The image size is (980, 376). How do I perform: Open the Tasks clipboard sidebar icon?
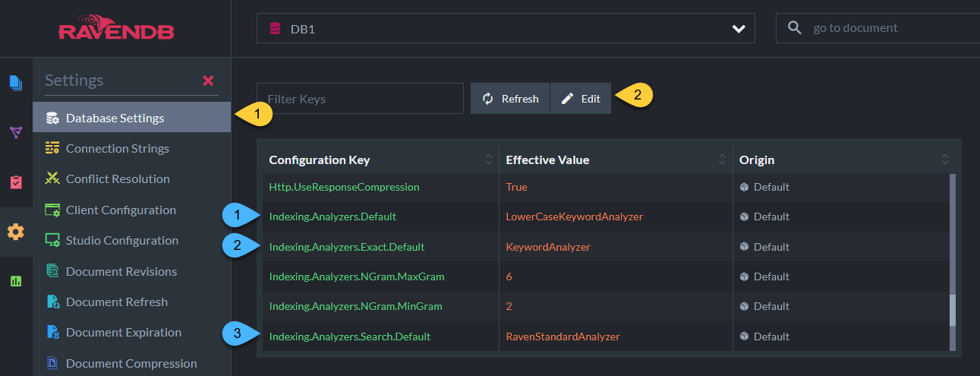click(16, 182)
